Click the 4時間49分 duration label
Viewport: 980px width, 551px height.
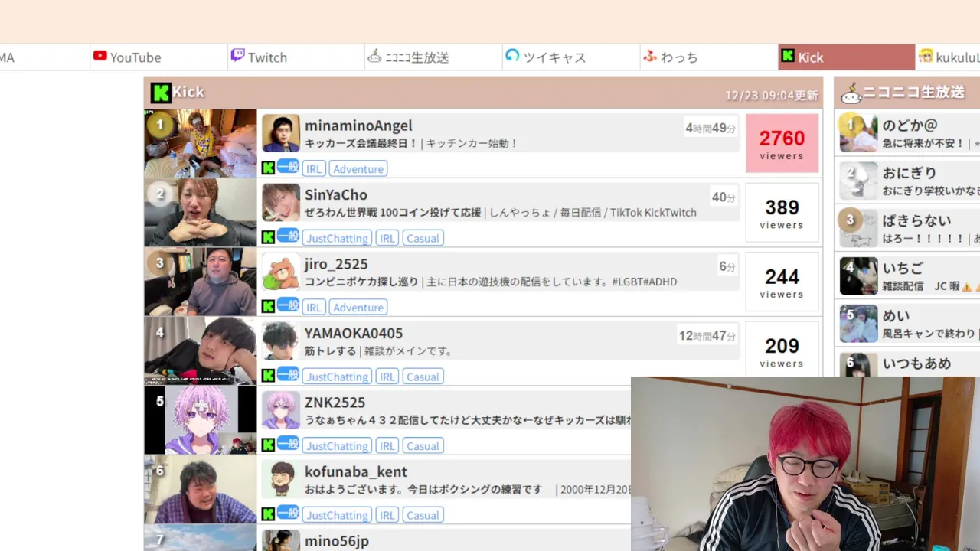(x=710, y=128)
